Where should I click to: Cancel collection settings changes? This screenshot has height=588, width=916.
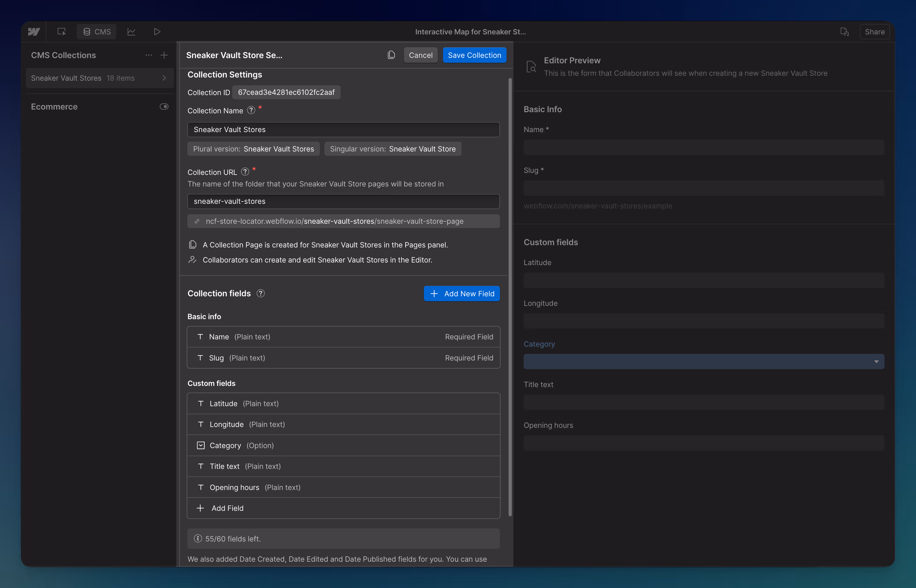pos(420,55)
